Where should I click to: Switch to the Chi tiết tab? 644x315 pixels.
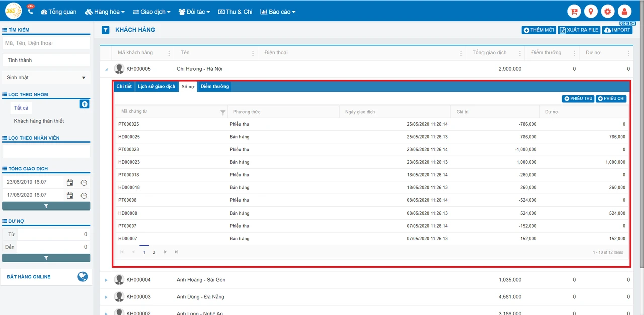pyautogui.click(x=124, y=86)
